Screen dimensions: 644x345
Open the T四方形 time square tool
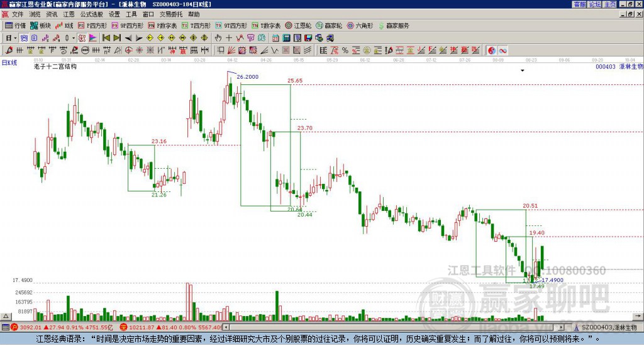196,25
